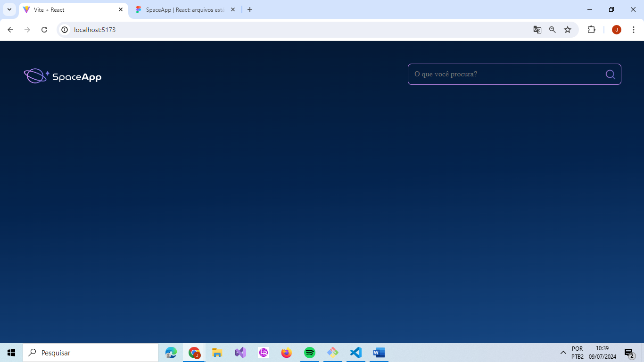Open the tab search dropdown arrow
Screen dimensions: 644x362
click(9, 9)
